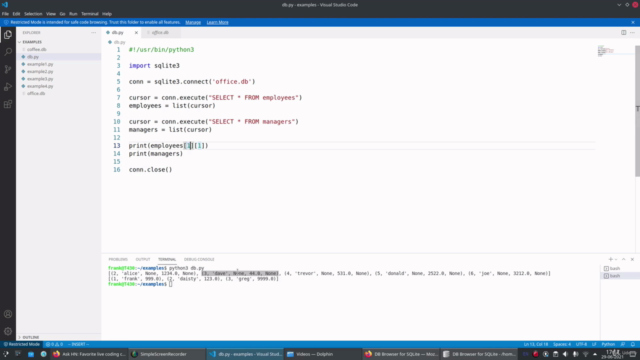Open the Help menu
Viewport: 640px width, 360px height.
[x=107, y=14]
